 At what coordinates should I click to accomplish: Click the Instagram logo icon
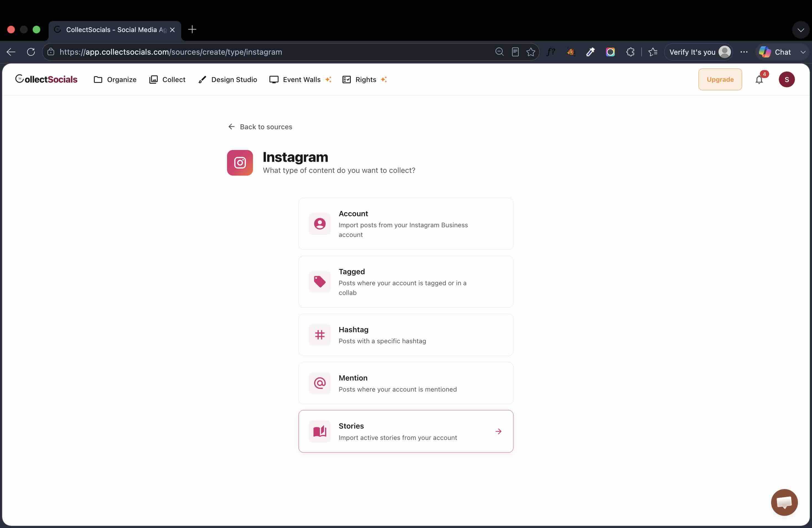[x=240, y=163]
